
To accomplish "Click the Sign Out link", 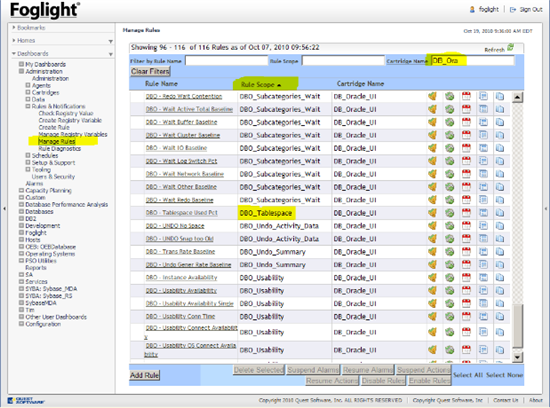I will (x=531, y=10).
